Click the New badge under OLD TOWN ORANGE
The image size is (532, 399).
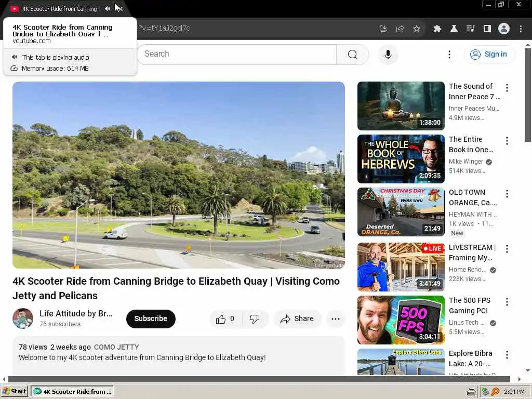coord(457,233)
